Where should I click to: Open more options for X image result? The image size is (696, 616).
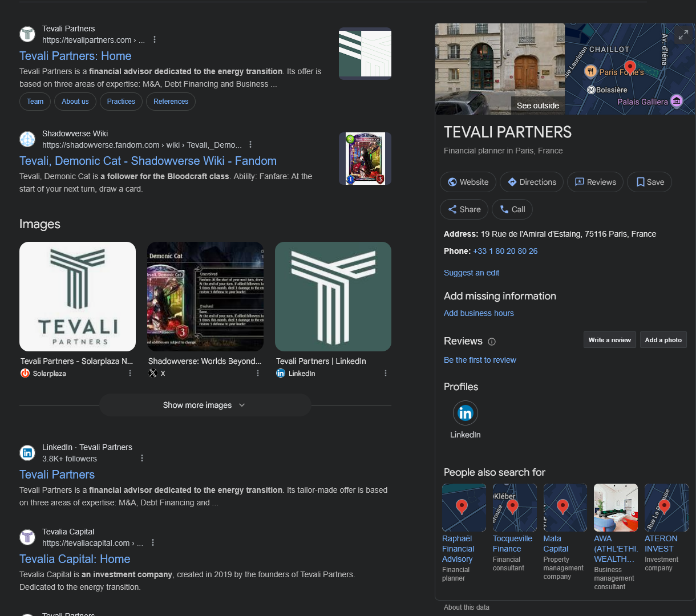pyautogui.click(x=258, y=373)
